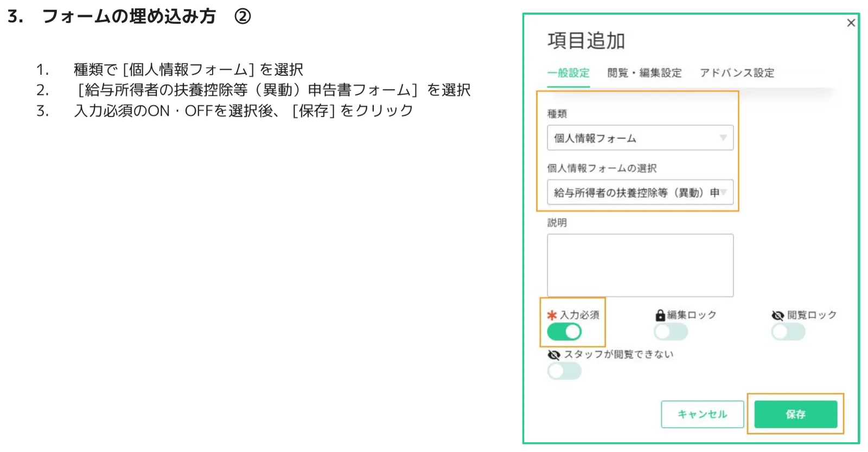
Task: Enable the 編集ロック switch
Action: [671, 332]
